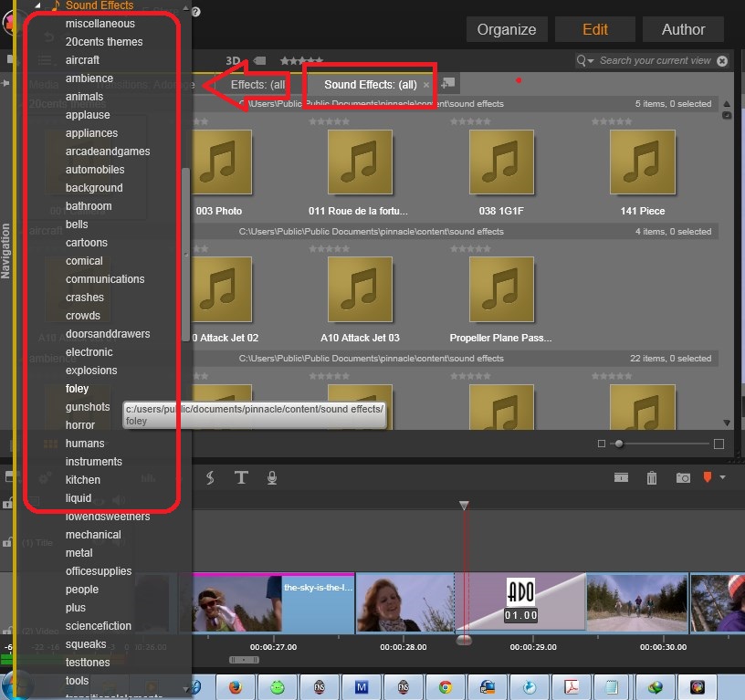This screenshot has width=745, height=700.
Task: Open the audio ducking tool
Action: [x=210, y=477]
